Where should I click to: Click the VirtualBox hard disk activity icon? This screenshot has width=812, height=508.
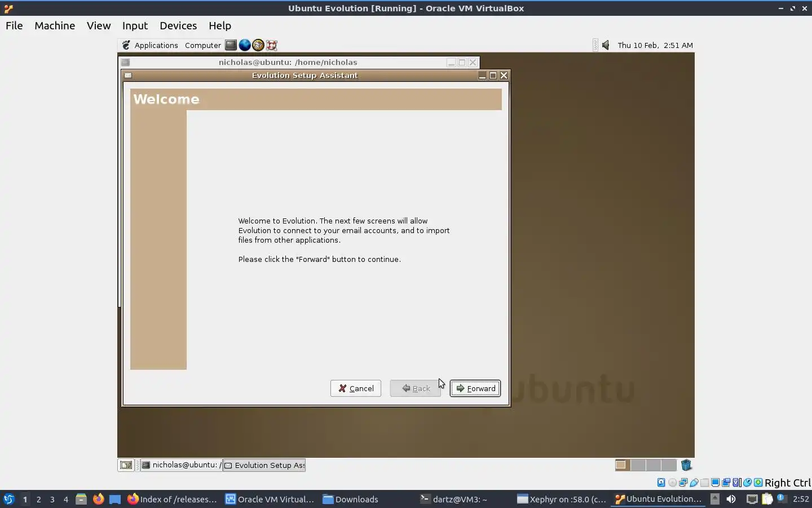(x=661, y=483)
